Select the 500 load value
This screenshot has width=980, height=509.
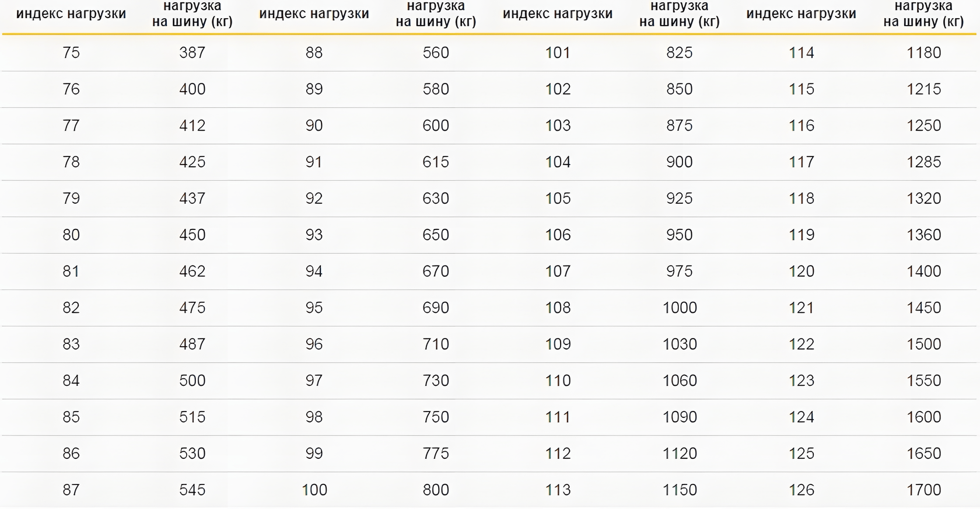click(192, 381)
